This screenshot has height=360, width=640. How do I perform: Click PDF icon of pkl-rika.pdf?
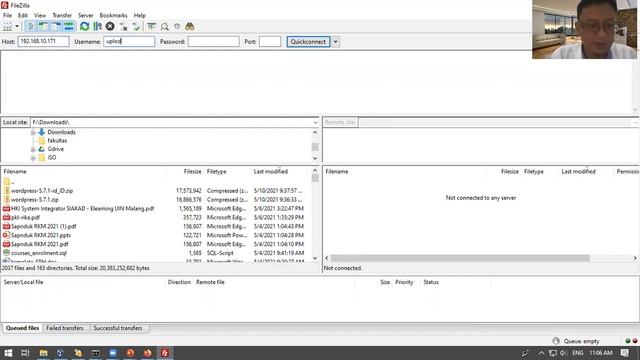(x=7, y=218)
